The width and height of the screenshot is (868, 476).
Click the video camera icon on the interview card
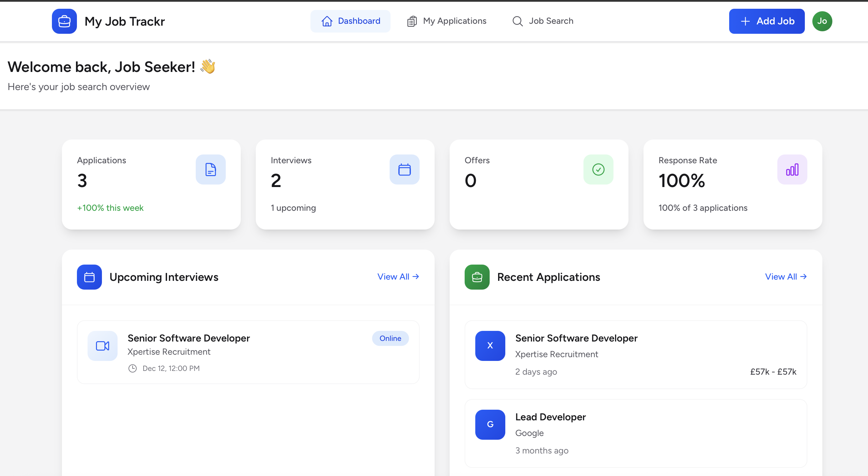tap(102, 346)
